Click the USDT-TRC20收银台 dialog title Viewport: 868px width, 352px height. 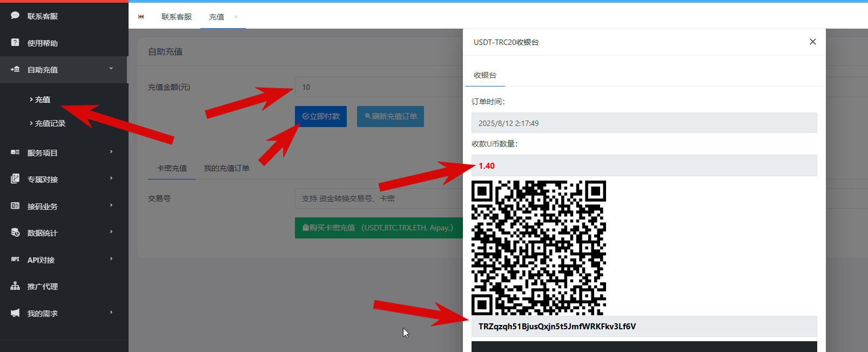click(506, 42)
